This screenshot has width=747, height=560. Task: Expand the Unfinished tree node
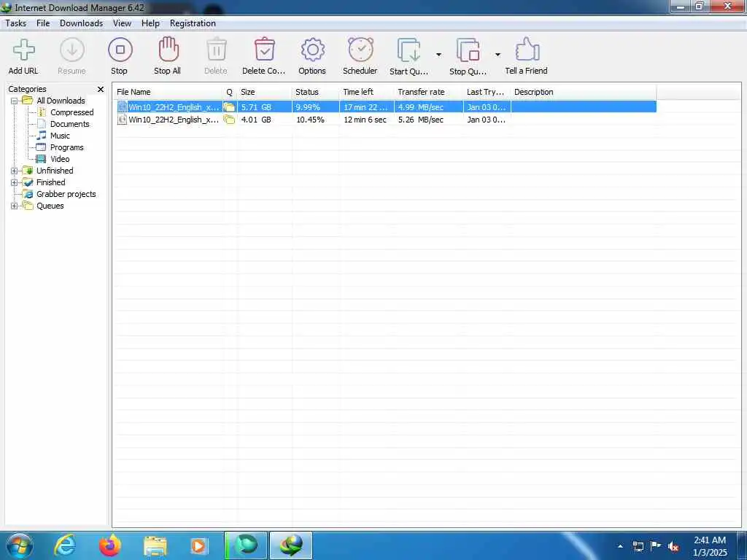pos(15,171)
